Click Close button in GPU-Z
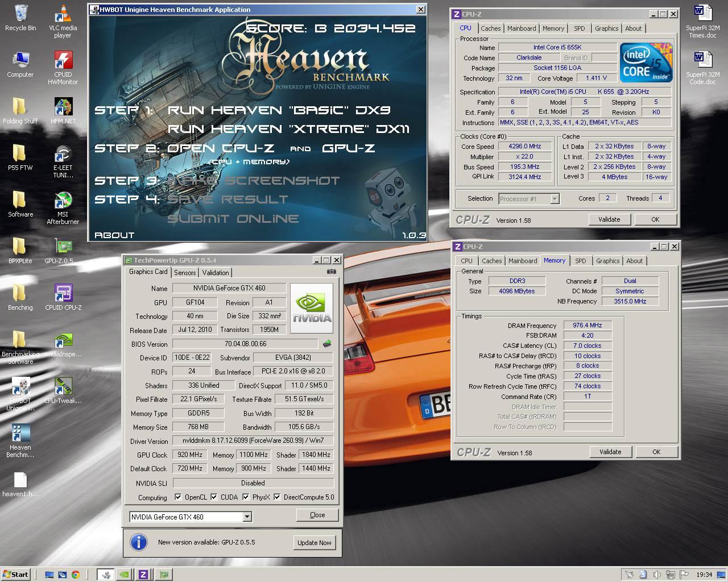Image resolution: width=728 pixels, height=582 pixels. pyautogui.click(x=317, y=515)
